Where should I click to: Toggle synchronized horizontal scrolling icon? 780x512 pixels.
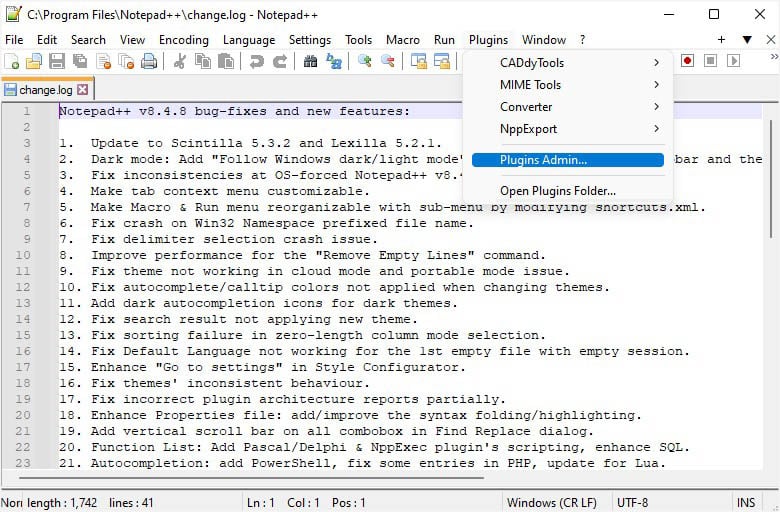coord(442,62)
